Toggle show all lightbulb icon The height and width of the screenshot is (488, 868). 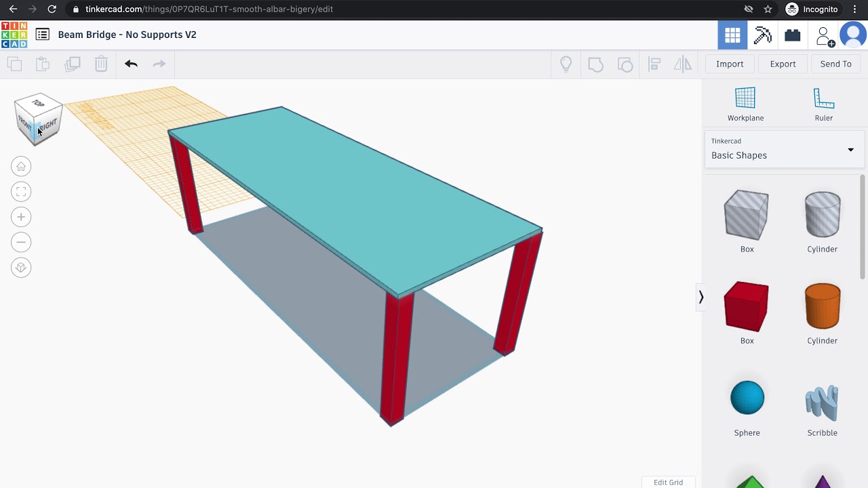click(x=566, y=64)
